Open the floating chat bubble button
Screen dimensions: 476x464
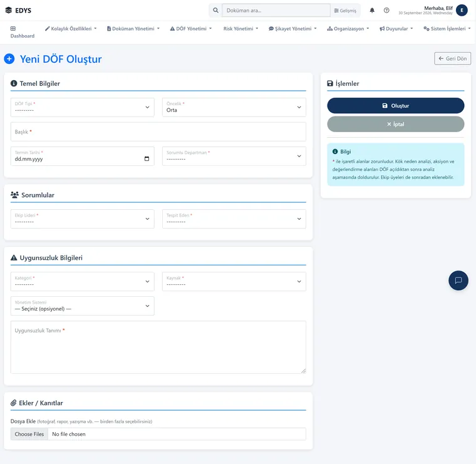pyautogui.click(x=458, y=281)
